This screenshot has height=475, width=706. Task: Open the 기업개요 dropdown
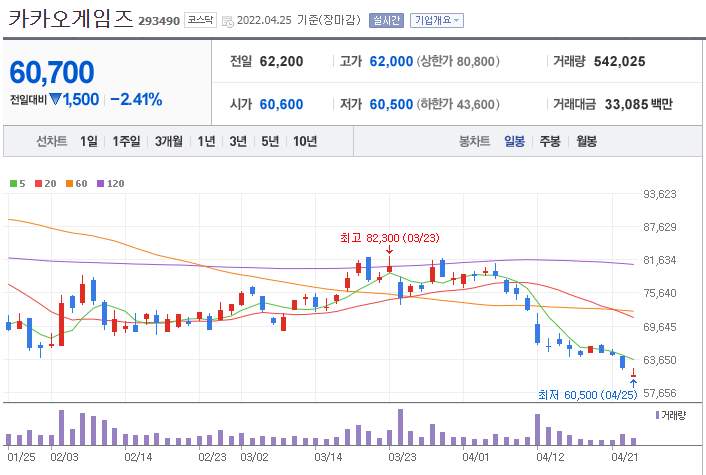click(x=436, y=20)
